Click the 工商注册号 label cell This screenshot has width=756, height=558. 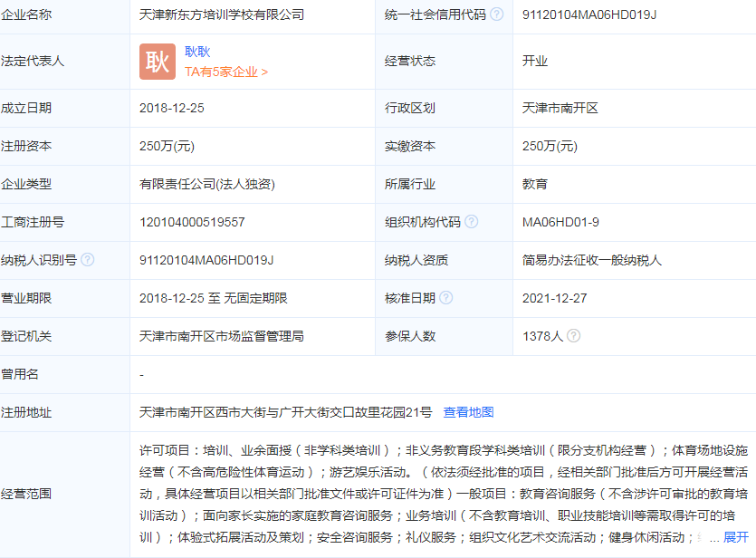(x=64, y=222)
